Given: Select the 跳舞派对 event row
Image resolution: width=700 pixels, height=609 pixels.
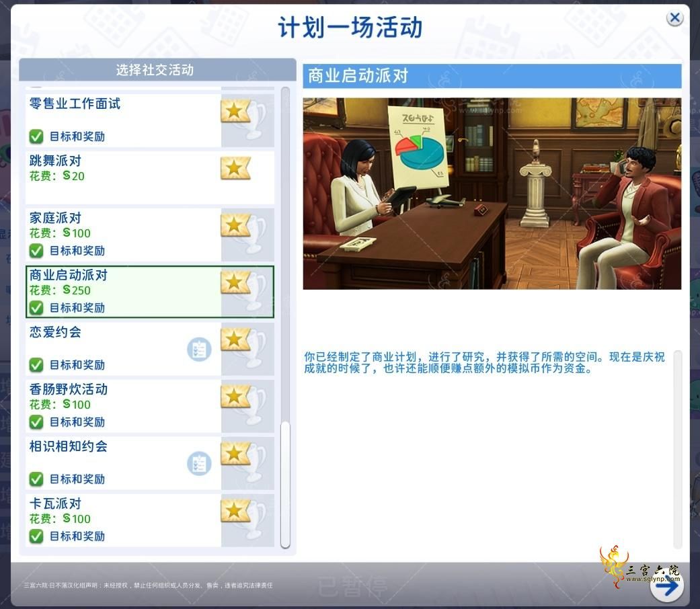Looking at the screenshot, I should click(149, 177).
